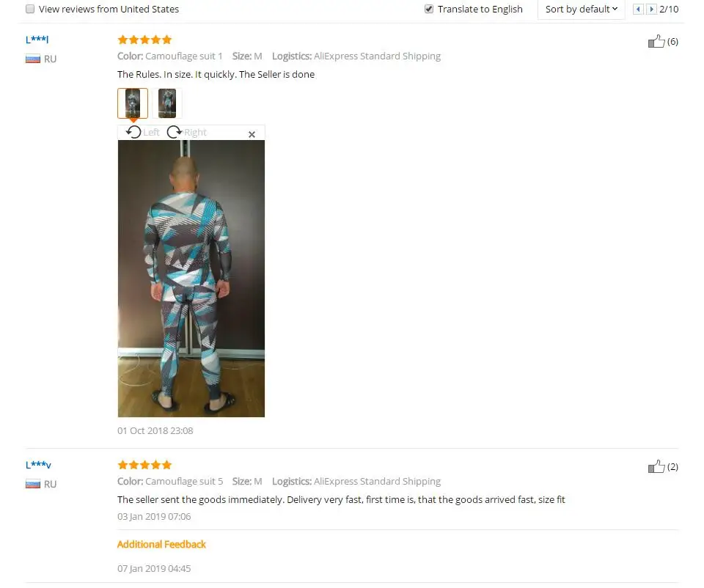The image size is (704, 588).
Task: Click the RU flag under L***v
Action: 33,484
